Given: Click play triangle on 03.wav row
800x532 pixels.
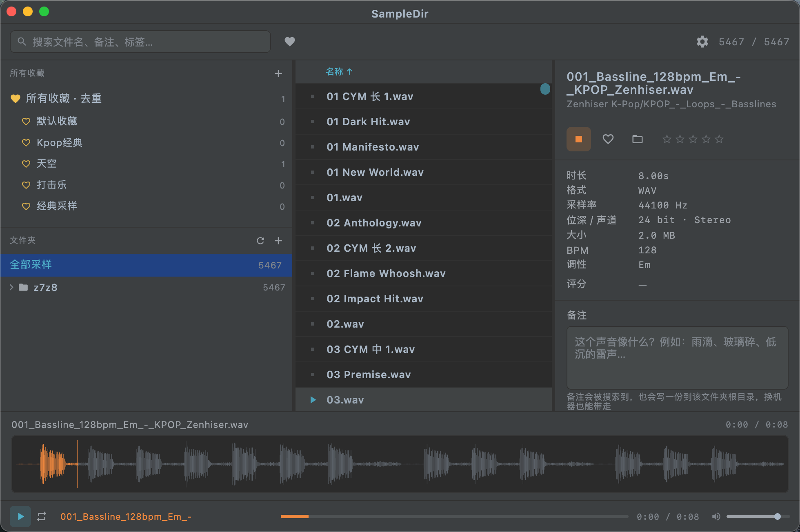Looking at the screenshot, I should click(x=313, y=400).
